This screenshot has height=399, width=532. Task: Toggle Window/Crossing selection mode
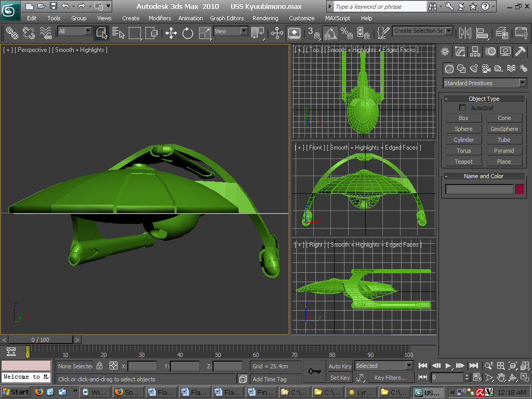click(x=151, y=33)
